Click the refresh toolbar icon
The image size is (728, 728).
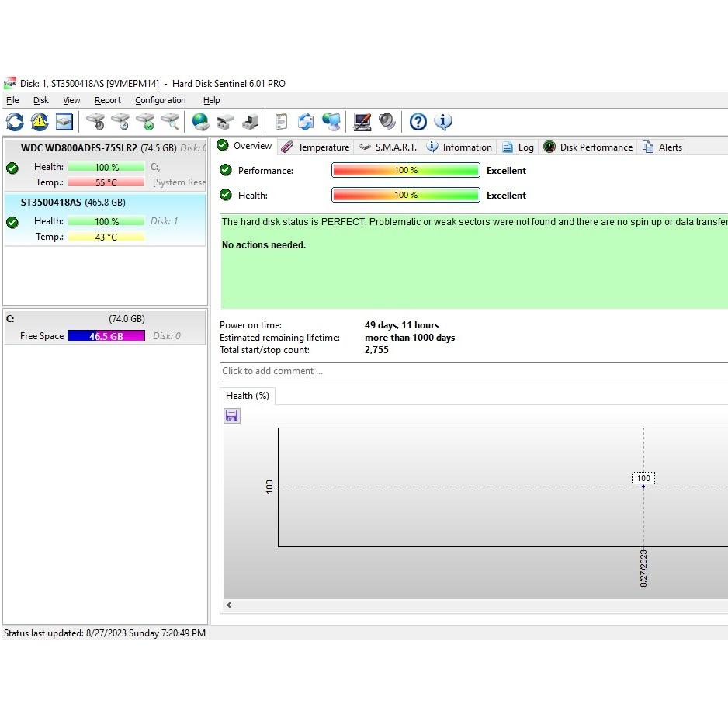coord(15,122)
